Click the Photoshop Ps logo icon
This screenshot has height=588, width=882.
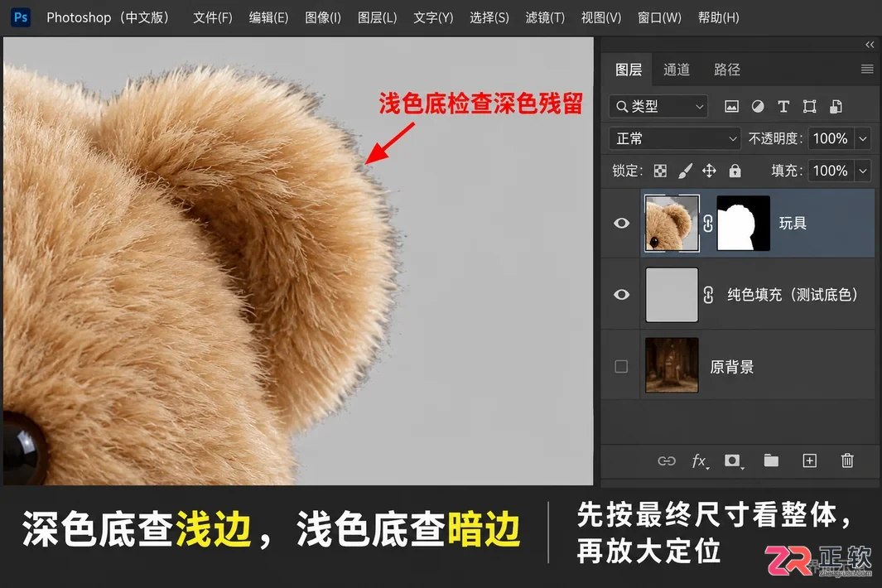21,17
